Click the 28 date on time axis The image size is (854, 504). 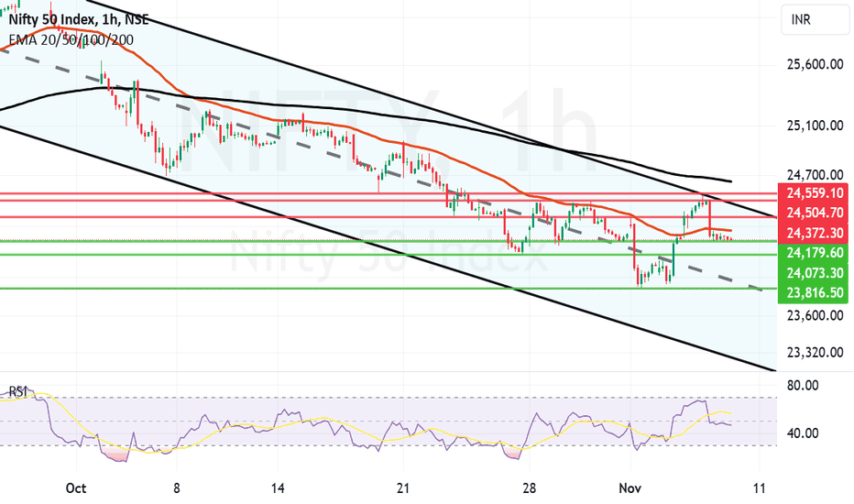click(x=529, y=488)
